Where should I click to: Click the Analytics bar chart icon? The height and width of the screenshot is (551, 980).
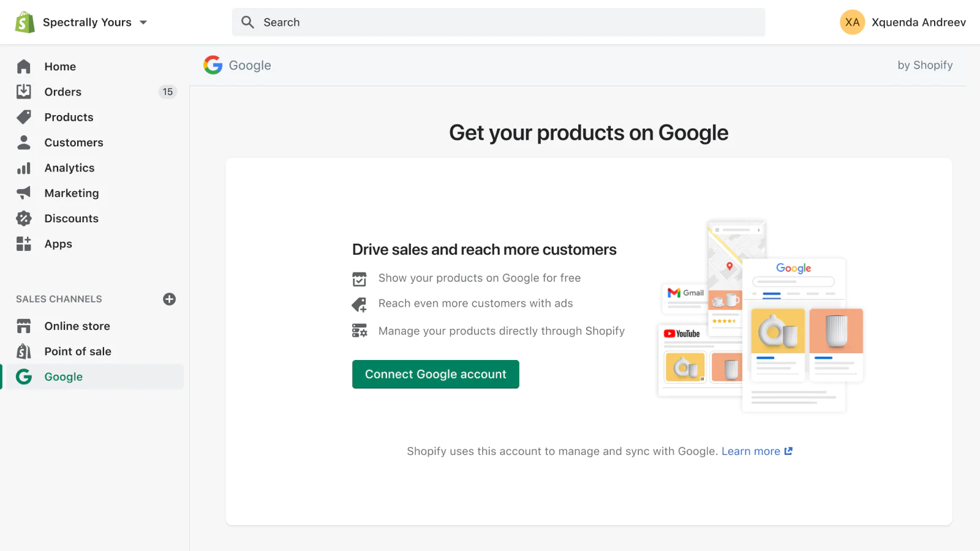(24, 168)
